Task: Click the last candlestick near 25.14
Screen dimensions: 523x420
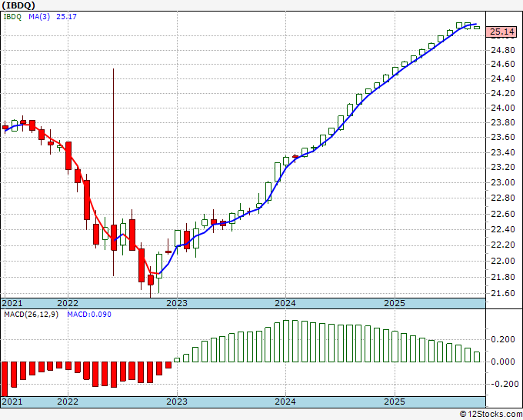Action: click(x=477, y=28)
